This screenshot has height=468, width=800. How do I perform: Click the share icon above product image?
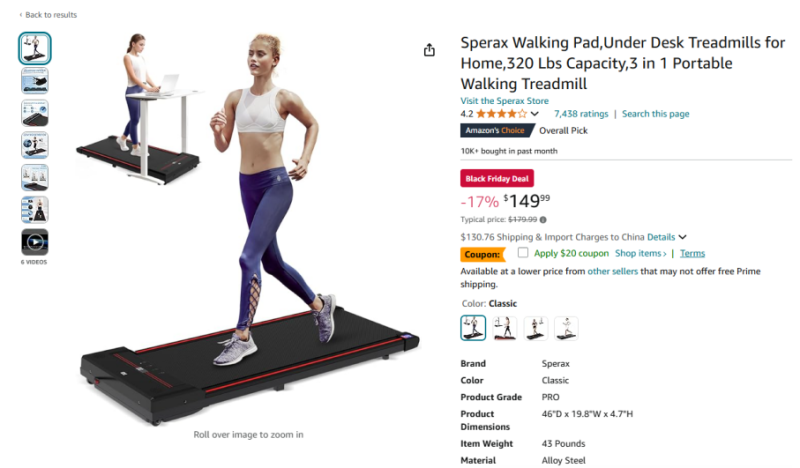pyautogui.click(x=429, y=50)
